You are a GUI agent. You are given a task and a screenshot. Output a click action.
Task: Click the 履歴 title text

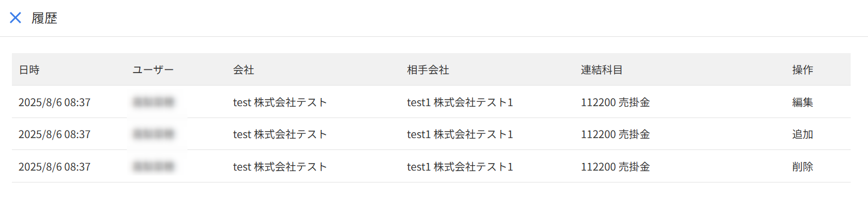coord(44,18)
